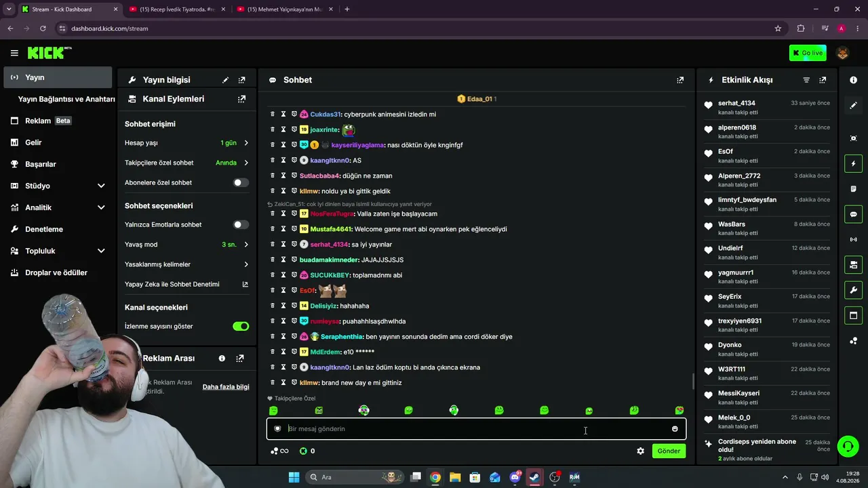868x488 pixels.
Task: Pop out the Reklam Arası panel
Action: [x=239, y=359]
